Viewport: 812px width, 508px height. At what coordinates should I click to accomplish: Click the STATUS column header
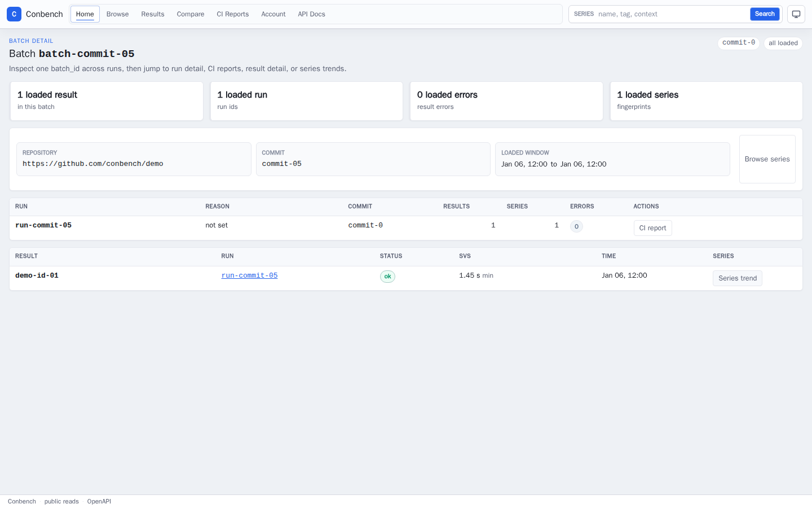coord(391,256)
